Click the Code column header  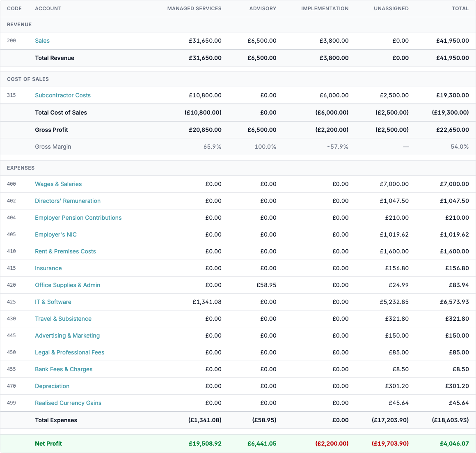click(14, 9)
